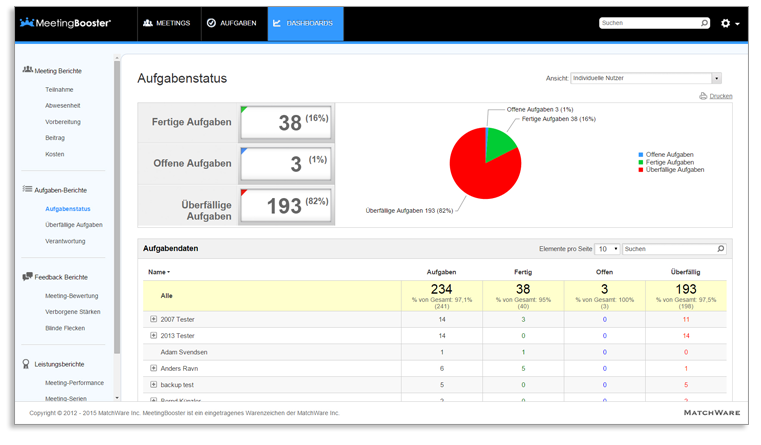Click the Überfällige Aufgaben 193 tile
The height and width of the screenshot is (445, 761).
coord(287,205)
